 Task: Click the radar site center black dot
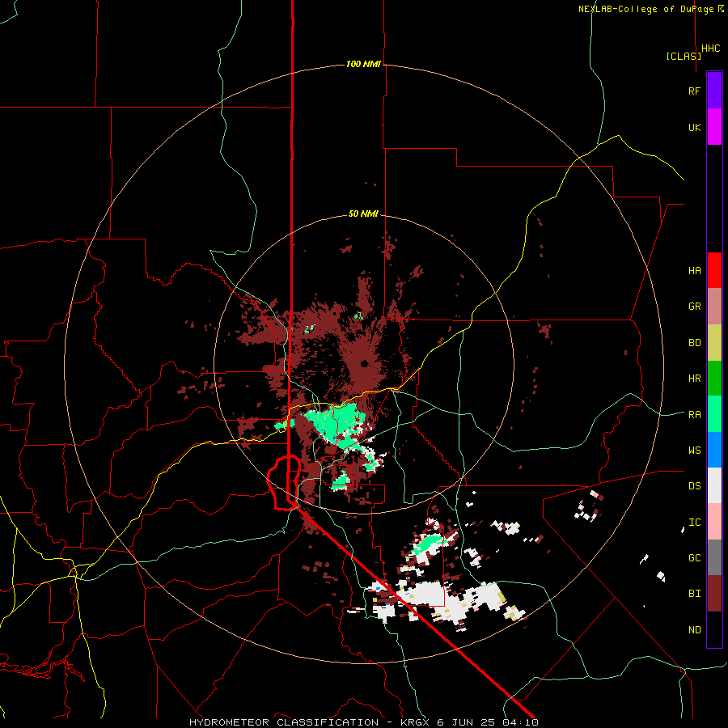(365, 363)
